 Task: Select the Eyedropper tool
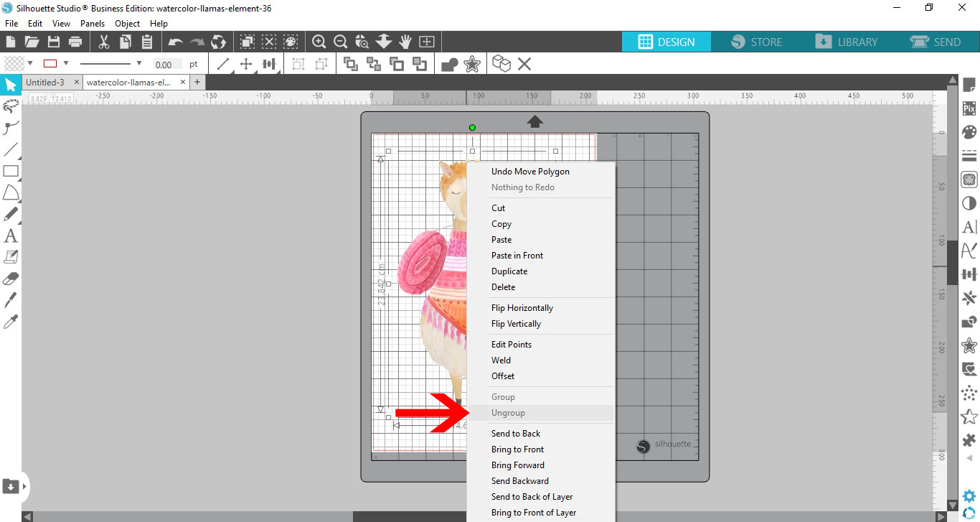click(x=11, y=321)
